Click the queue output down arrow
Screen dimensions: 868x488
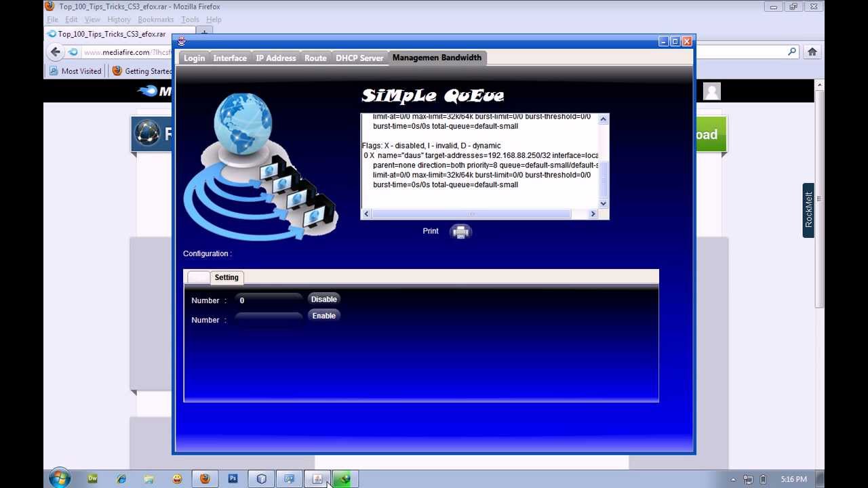coord(604,203)
